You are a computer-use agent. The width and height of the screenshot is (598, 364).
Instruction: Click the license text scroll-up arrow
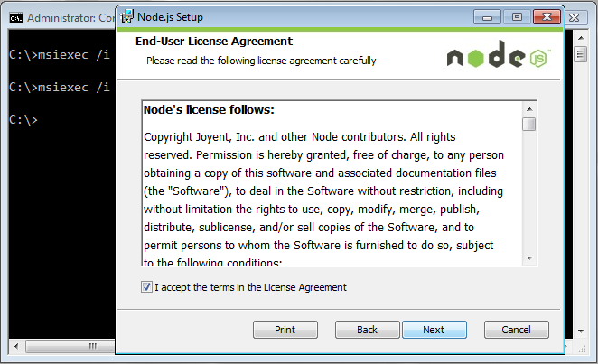tap(529, 109)
